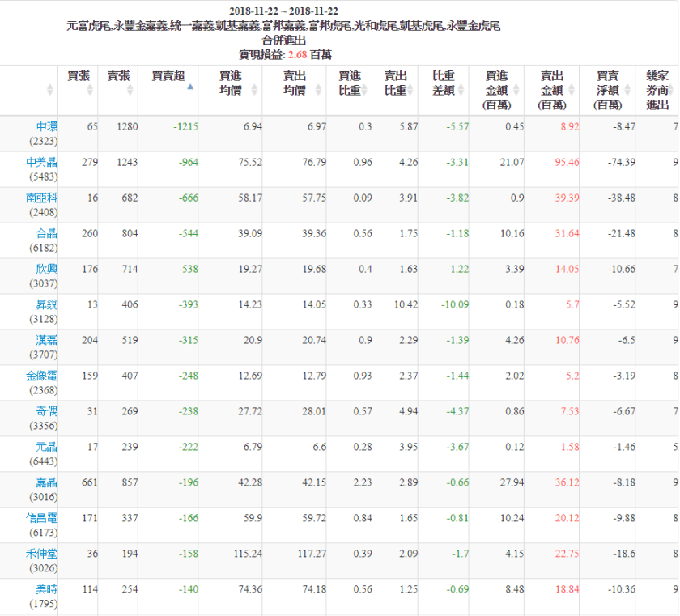Open the 南亞科 (2408) stock link
The height and width of the screenshot is (616, 680).
(42, 198)
